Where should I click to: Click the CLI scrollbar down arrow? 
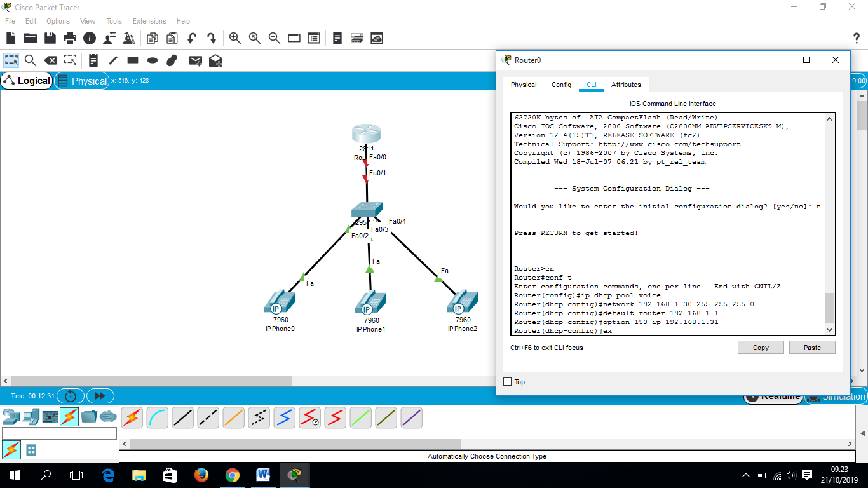pos(829,329)
